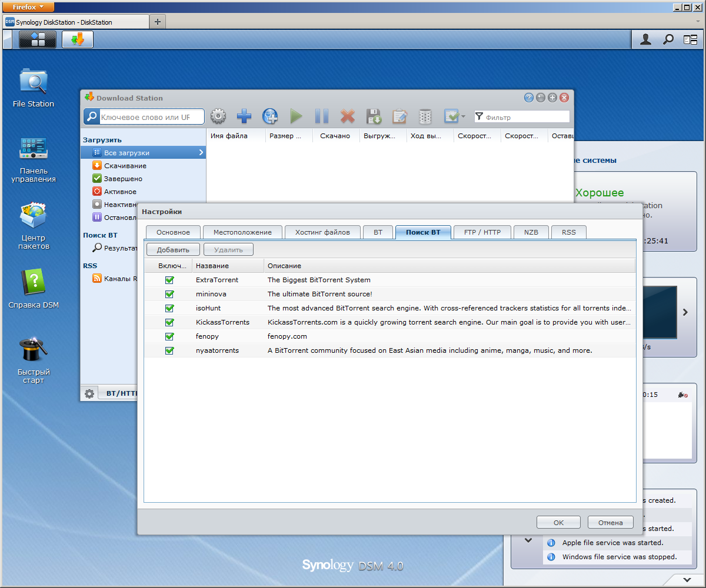706x588 pixels.
Task: Select the KickassTorrents row name
Action: (x=222, y=322)
